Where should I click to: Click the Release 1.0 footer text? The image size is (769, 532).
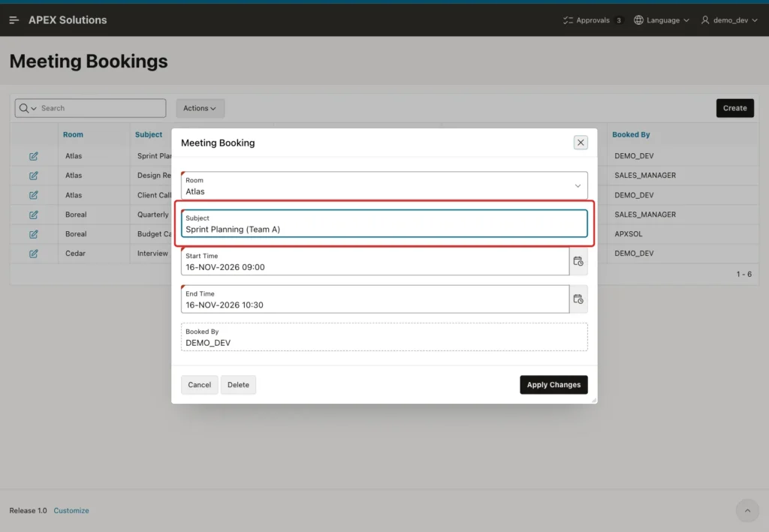28,510
